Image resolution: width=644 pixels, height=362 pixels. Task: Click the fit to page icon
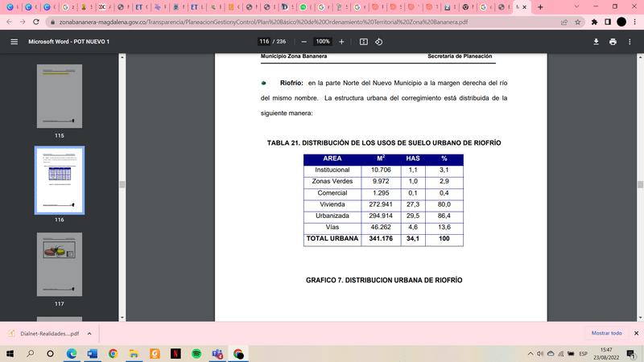point(364,42)
